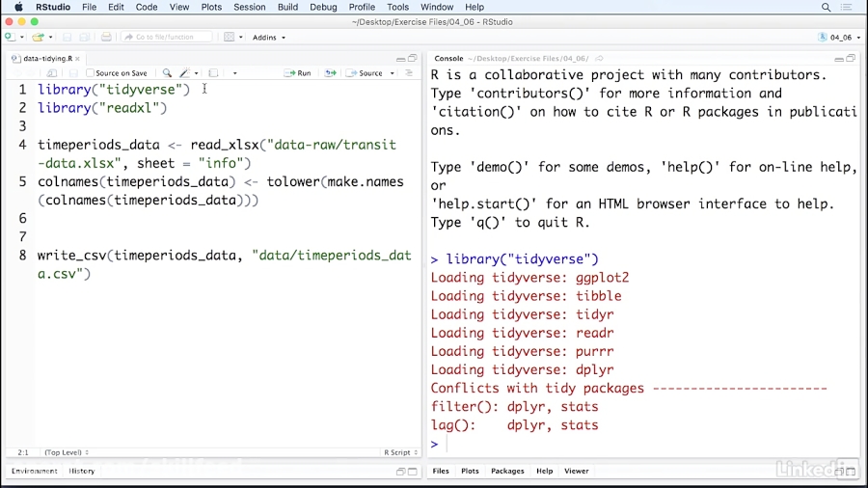Image resolution: width=868 pixels, height=488 pixels.
Task: Switch to the Files tab
Action: pos(441,471)
